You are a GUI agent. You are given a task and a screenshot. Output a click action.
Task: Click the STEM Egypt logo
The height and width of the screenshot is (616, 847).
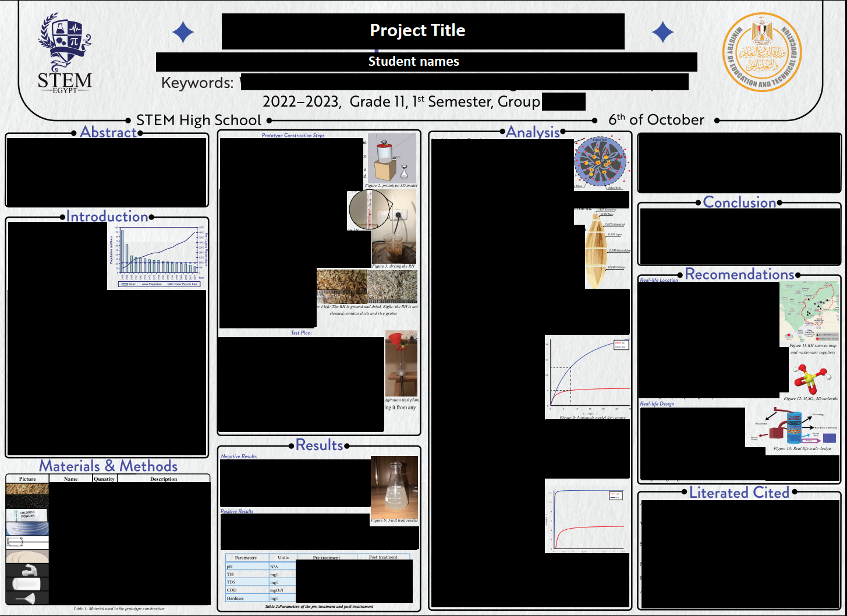(65, 54)
